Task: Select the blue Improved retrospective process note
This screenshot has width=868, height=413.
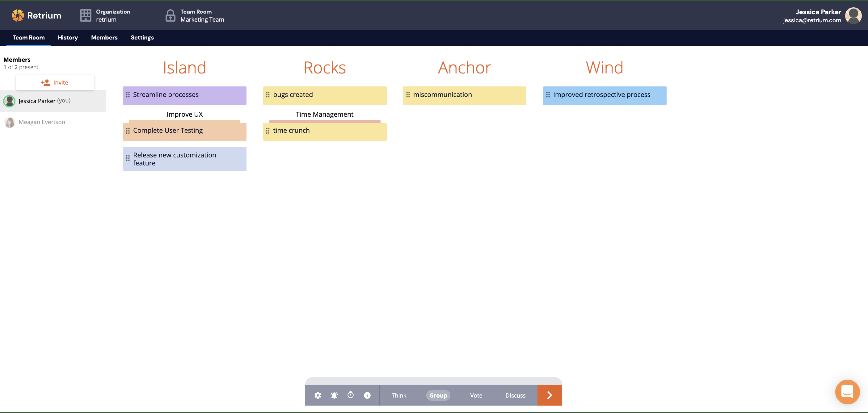Action: click(x=604, y=96)
